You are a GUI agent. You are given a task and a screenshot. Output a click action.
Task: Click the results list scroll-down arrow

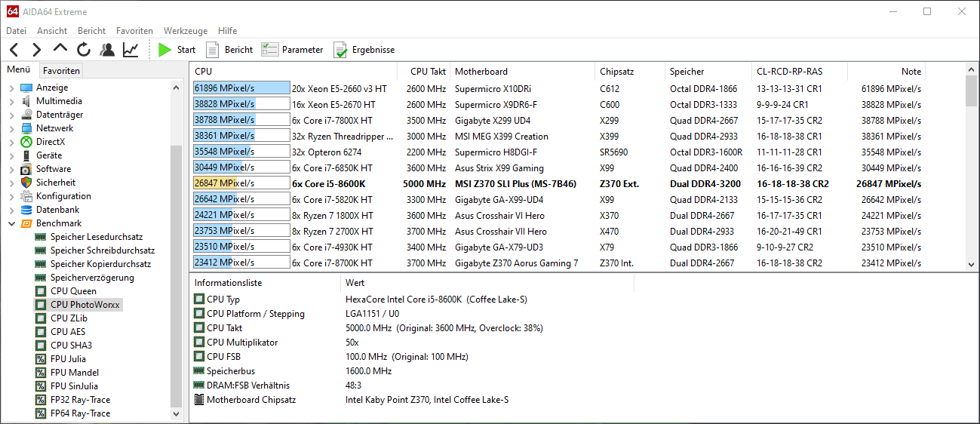(x=972, y=264)
